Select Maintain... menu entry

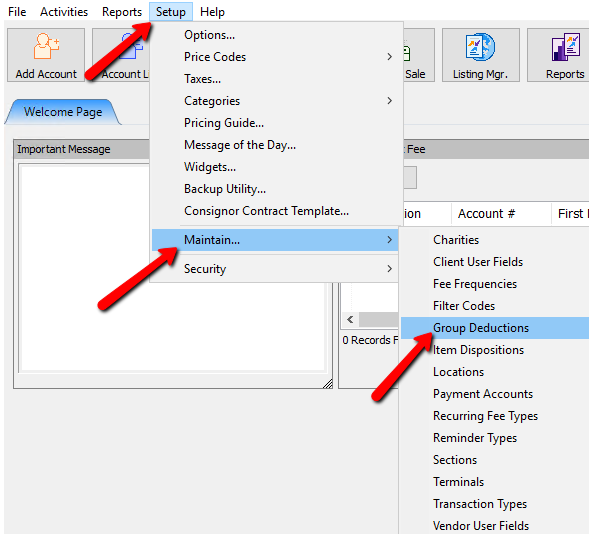pyautogui.click(x=275, y=240)
